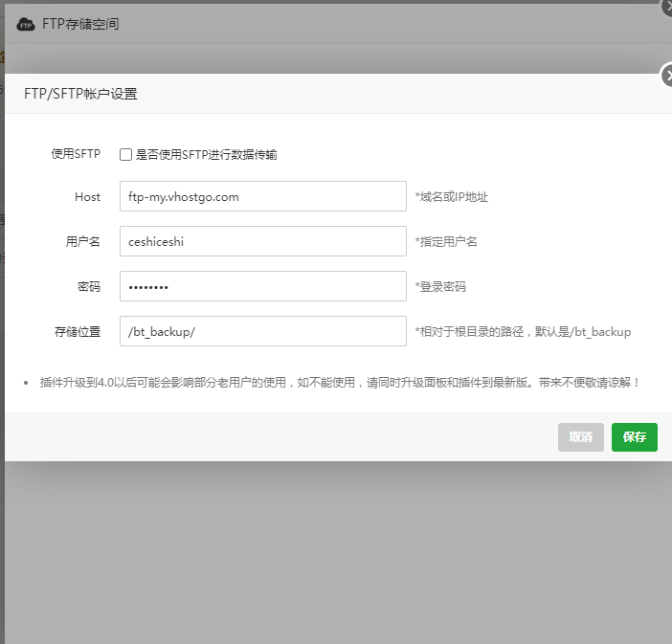672x644 pixels.
Task: Click the 存储位置 label text
Action: tap(77, 331)
